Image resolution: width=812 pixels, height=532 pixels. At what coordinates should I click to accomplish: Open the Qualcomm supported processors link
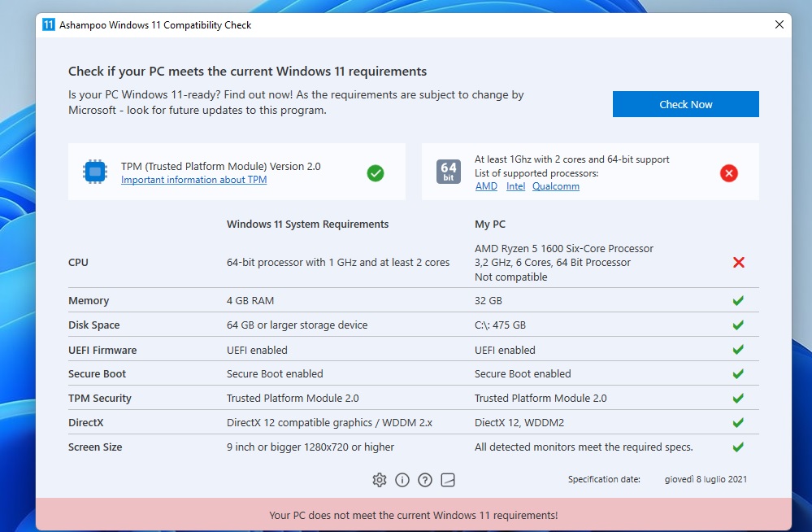556,186
